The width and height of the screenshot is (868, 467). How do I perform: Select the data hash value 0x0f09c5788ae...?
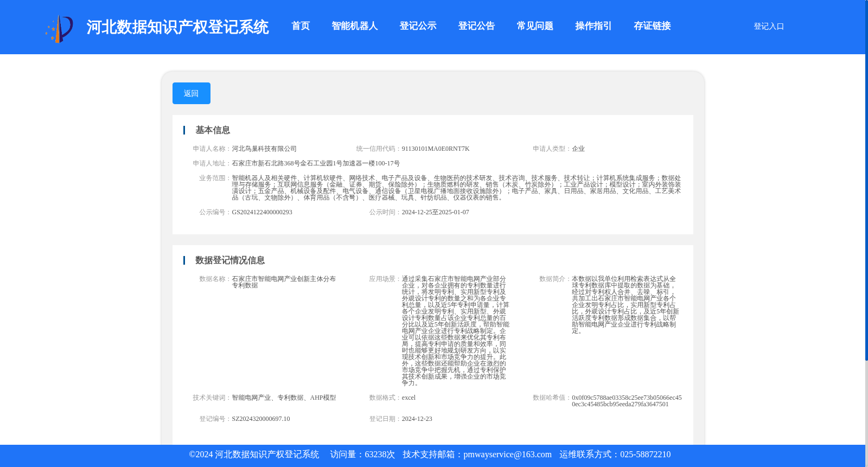click(x=627, y=401)
